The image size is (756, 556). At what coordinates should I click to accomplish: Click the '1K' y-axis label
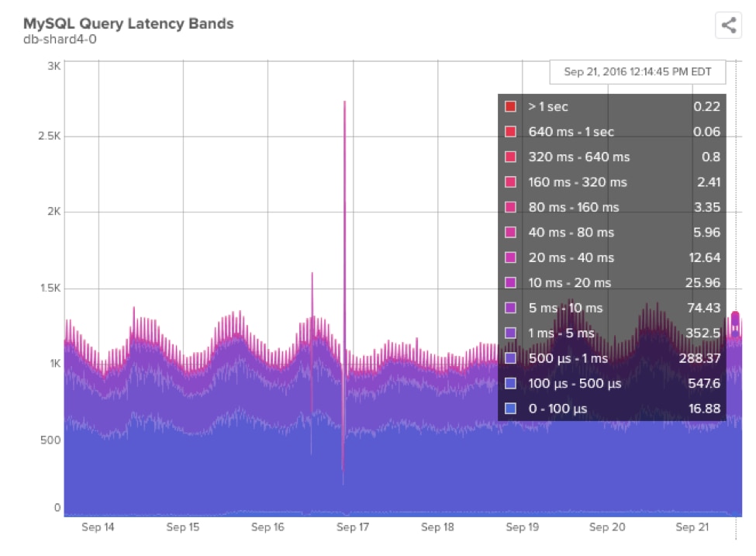56,364
